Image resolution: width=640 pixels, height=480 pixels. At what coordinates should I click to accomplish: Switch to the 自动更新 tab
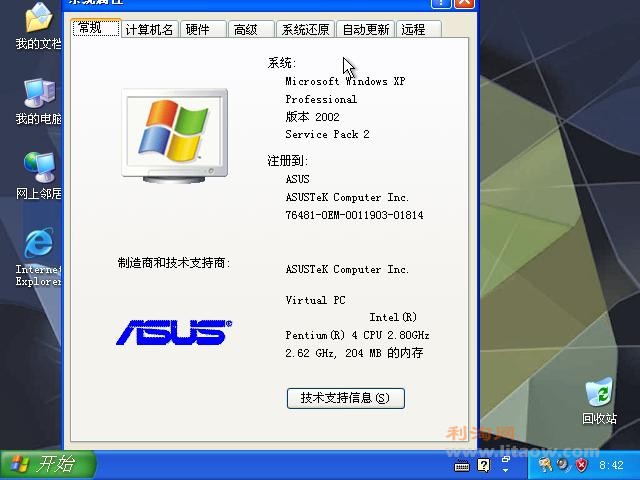pyautogui.click(x=365, y=29)
